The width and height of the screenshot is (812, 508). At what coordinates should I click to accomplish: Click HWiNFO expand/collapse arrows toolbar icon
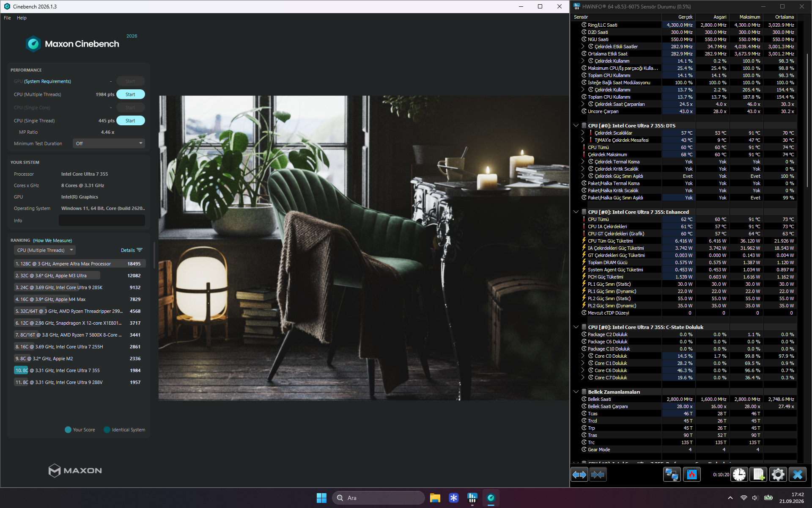(579, 475)
